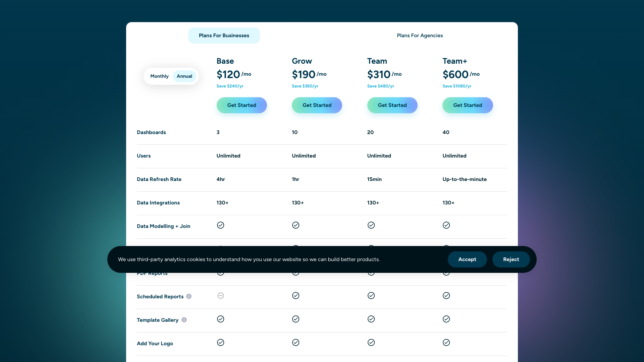The width and height of the screenshot is (644, 362).
Task: Select the Plans For Businesses tab
Action: pyautogui.click(x=224, y=35)
